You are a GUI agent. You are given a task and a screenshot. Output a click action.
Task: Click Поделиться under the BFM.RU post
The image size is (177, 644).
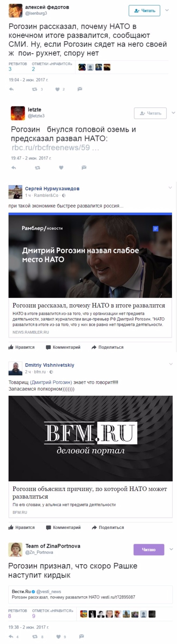[108, 527]
